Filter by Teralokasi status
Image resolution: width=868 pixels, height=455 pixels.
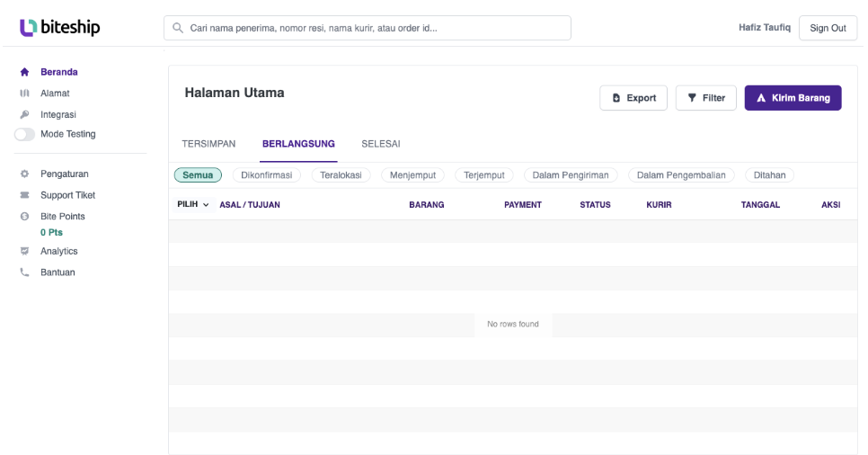(341, 175)
